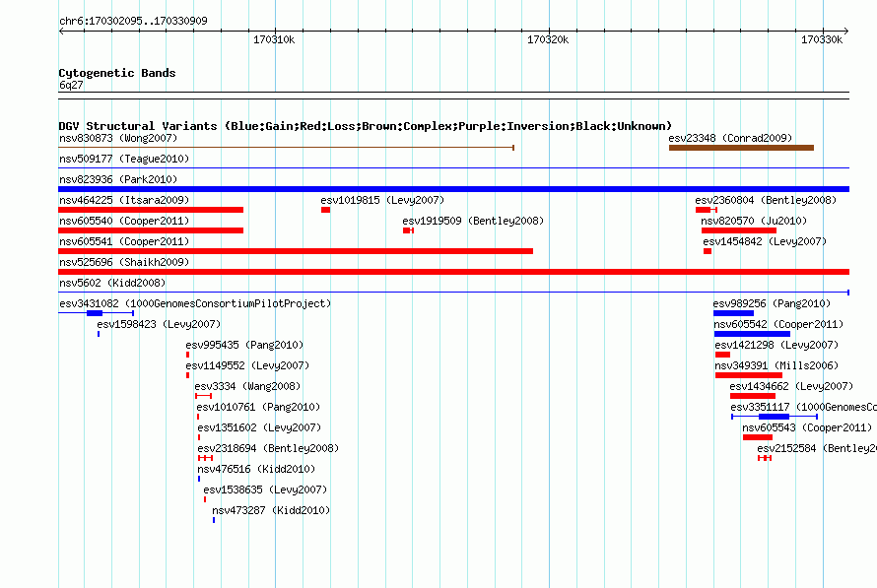Select the esv1598423 (Levy2007) label
Image resolution: width=877 pixels, height=588 pixels.
click(159, 324)
